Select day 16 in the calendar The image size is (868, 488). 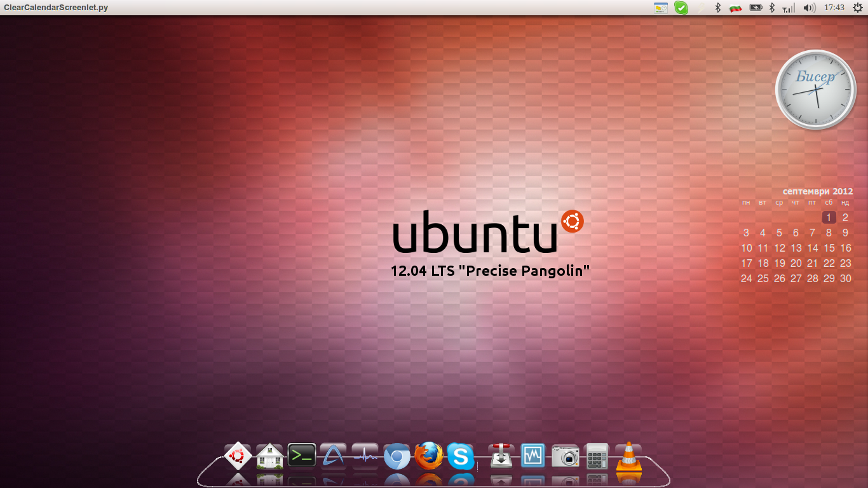846,248
